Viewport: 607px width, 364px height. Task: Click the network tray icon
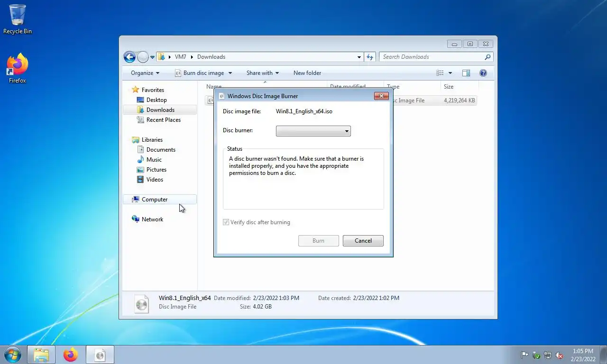[548, 355]
